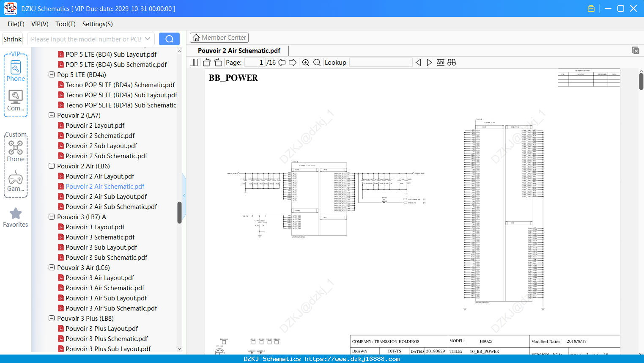Click the yellow briefcase icon in title bar

591,8
